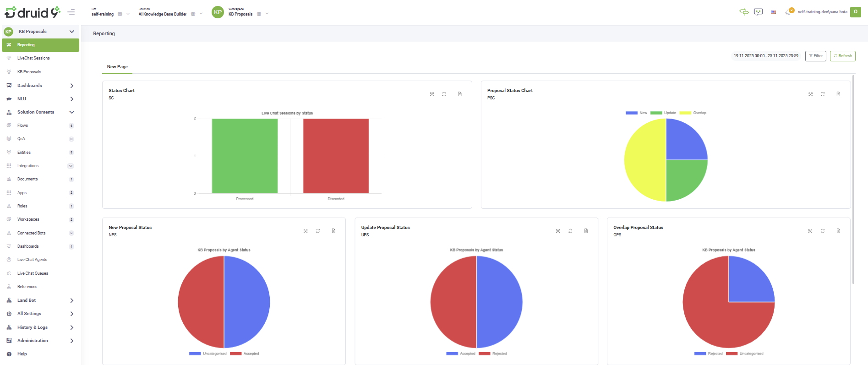This screenshot has height=365, width=868.
Task: Toggle New legend swatch in Proposal Status Chart
Action: point(632,113)
